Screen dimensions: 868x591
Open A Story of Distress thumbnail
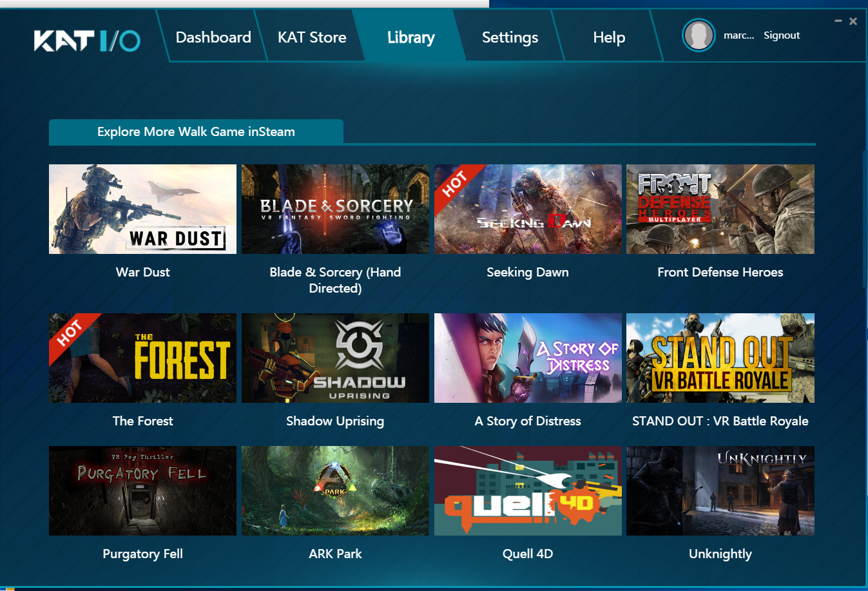tap(528, 358)
